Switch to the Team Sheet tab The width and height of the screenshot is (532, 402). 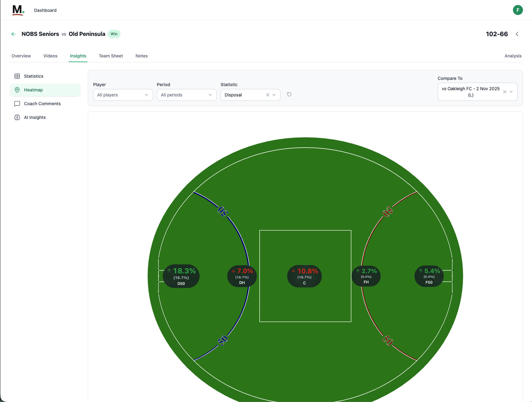(x=111, y=56)
